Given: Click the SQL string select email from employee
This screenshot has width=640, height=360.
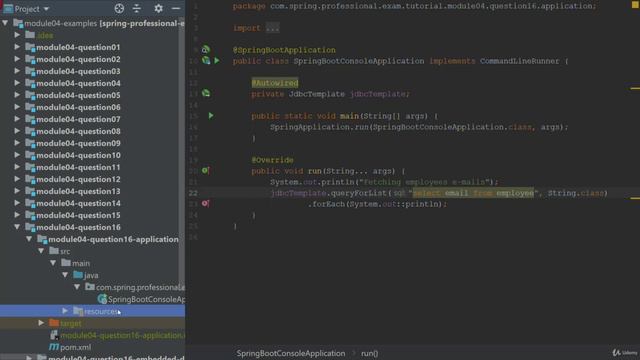Looking at the screenshot, I should click(473, 193).
